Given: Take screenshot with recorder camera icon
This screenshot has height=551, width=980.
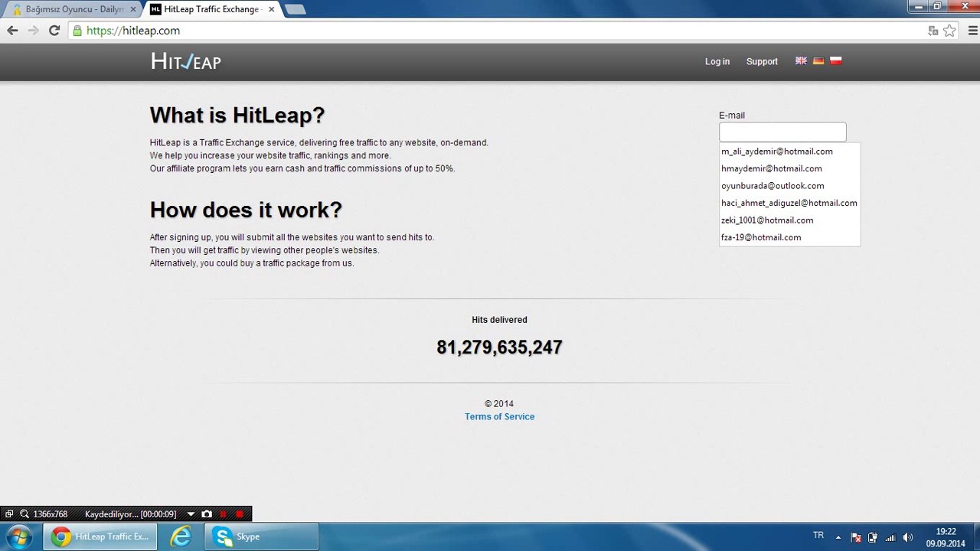Looking at the screenshot, I should (207, 514).
